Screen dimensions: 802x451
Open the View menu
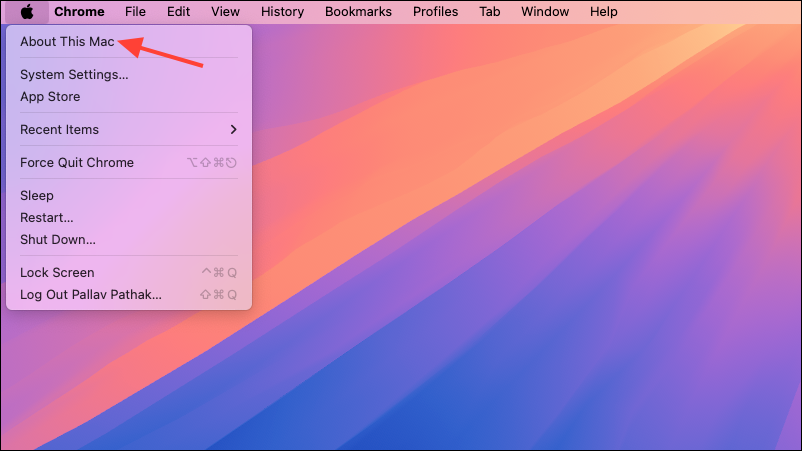pyautogui.click(x=226, y=11)
